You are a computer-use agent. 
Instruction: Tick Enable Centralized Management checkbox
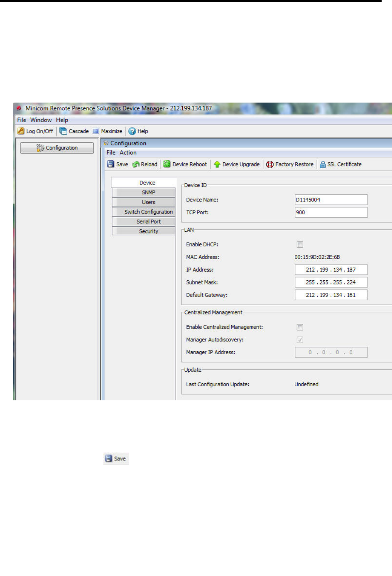(300, 327)
